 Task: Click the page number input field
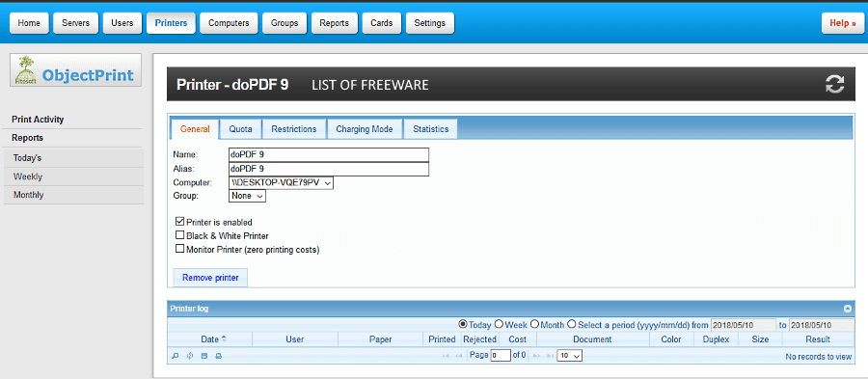(501, 356)
